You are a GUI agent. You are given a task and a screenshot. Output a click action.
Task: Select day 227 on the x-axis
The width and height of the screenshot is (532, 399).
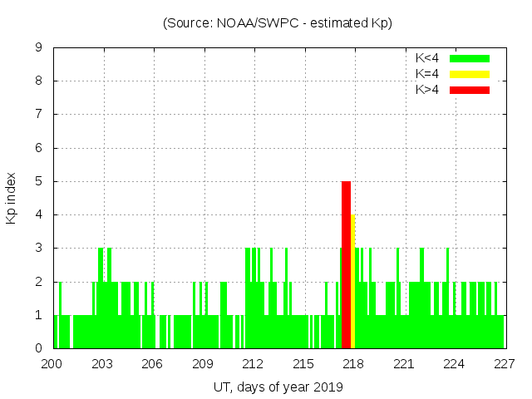pyautogui.click(x=504, y=363)
